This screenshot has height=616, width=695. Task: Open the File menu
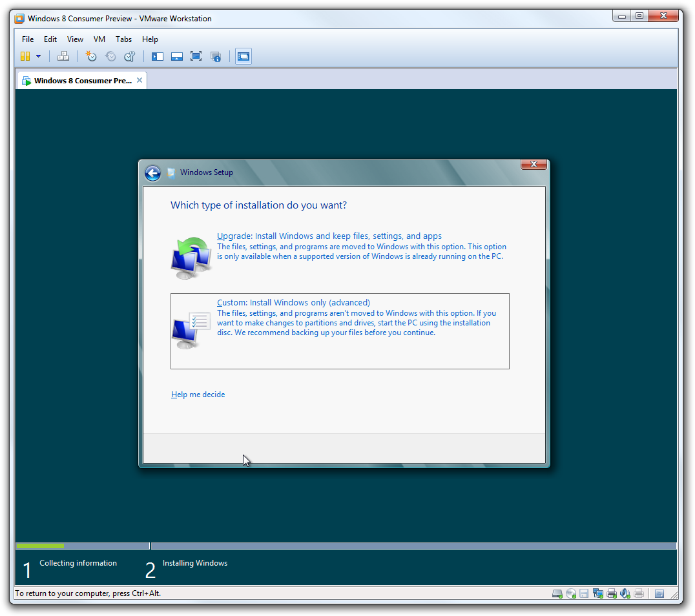point(28,39)
